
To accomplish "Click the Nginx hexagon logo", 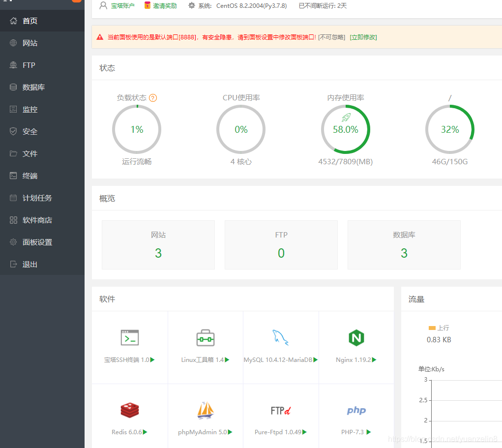I will [x=356, y=338].
